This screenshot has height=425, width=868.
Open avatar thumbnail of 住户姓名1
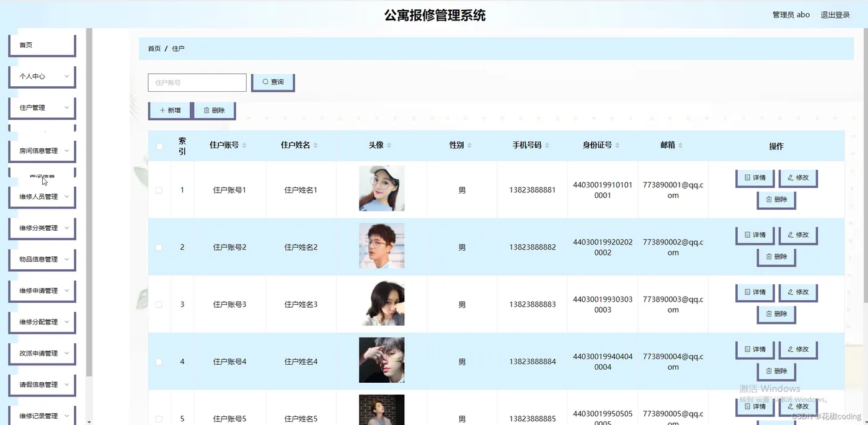pos(381,189)
